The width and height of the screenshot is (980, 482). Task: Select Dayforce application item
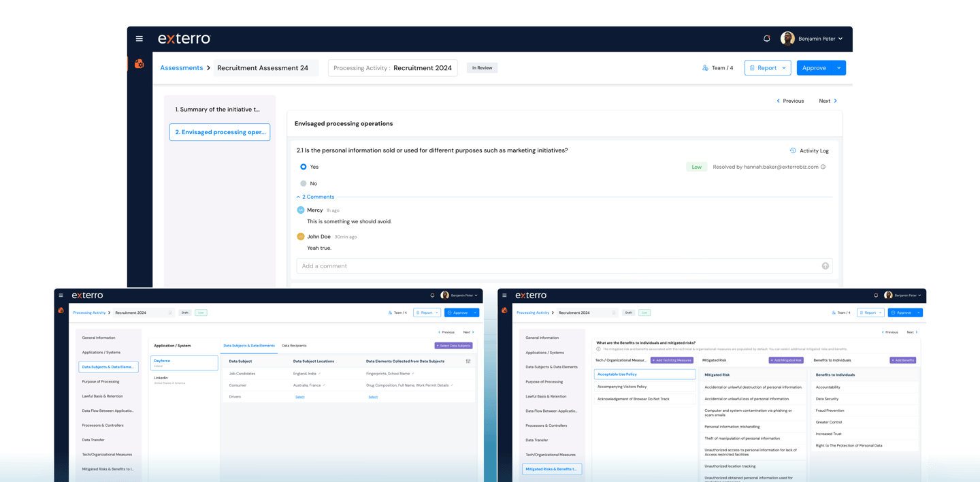coord(184,363)
